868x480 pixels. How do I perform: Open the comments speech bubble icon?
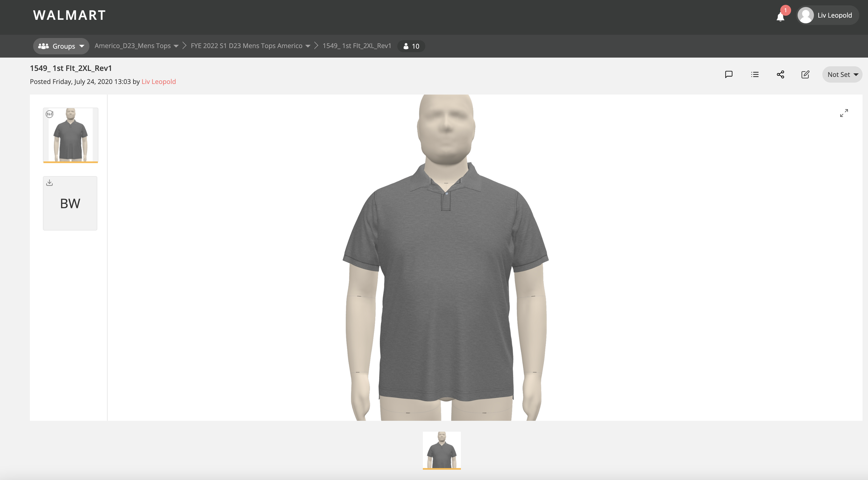click(728, 74)
